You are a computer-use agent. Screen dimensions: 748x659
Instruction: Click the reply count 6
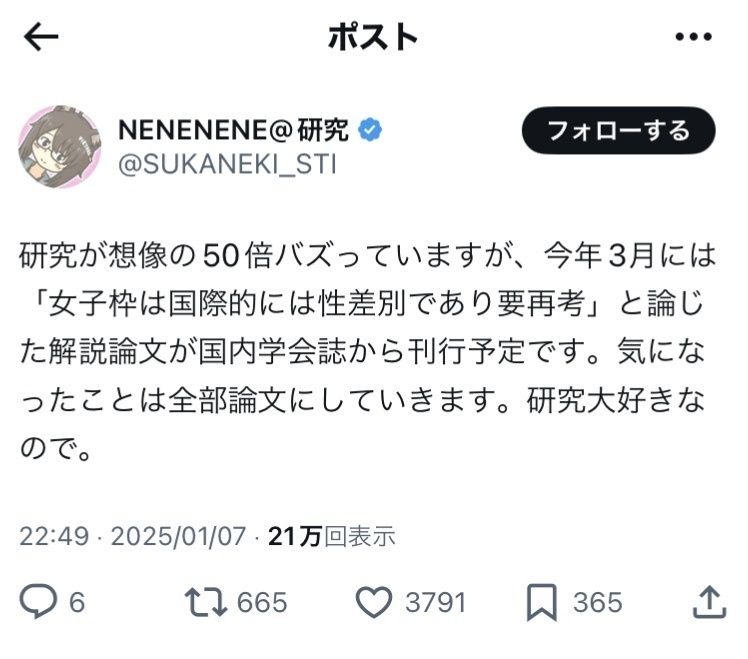point(77,602)
